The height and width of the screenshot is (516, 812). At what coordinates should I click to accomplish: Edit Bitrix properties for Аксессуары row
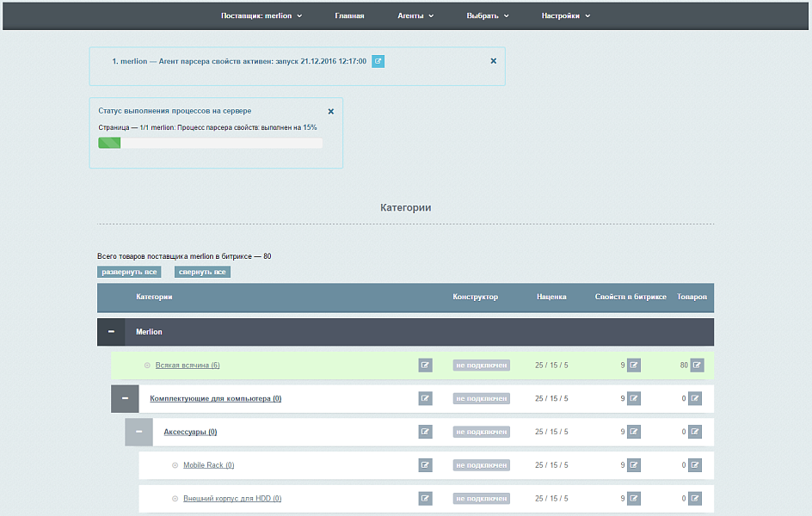point(634,432)
